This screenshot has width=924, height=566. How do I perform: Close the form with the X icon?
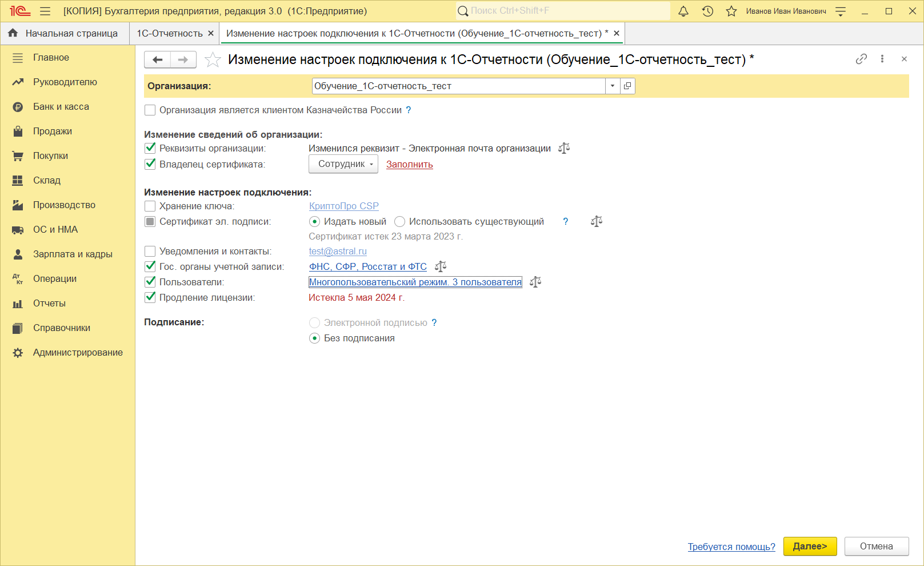[x=904, y=59]
